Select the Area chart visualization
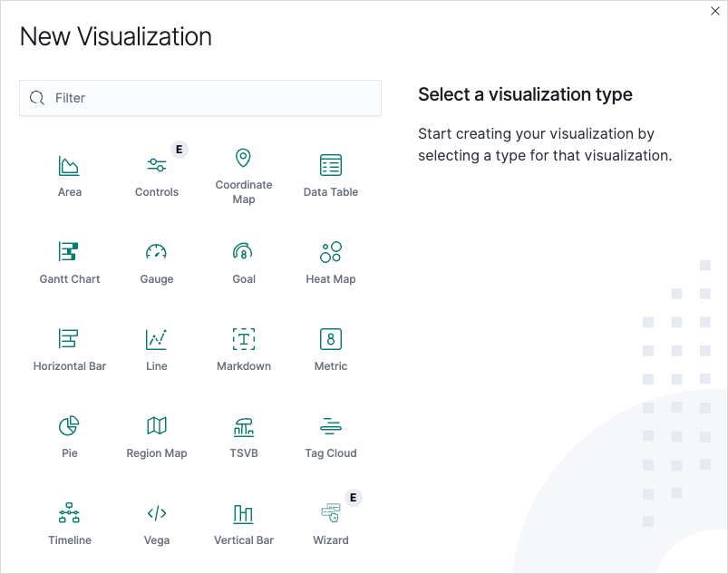This screenshot has width=728, height=574. 70,176
